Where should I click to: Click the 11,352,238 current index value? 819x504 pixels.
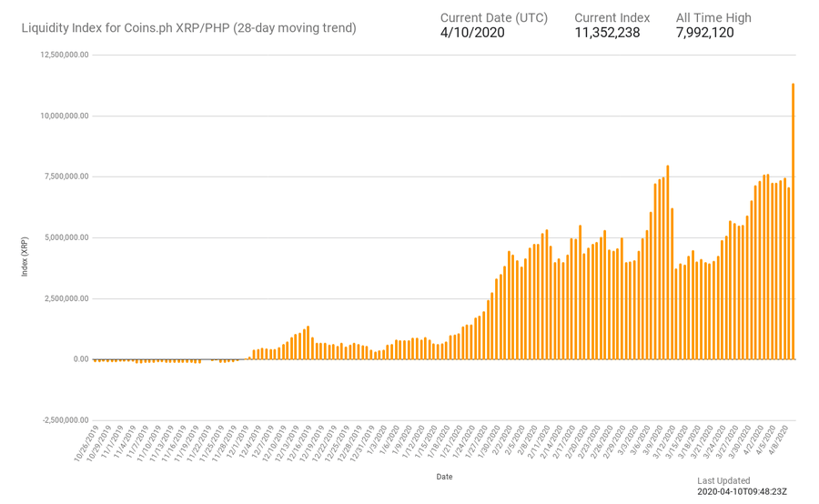[607, 33]
